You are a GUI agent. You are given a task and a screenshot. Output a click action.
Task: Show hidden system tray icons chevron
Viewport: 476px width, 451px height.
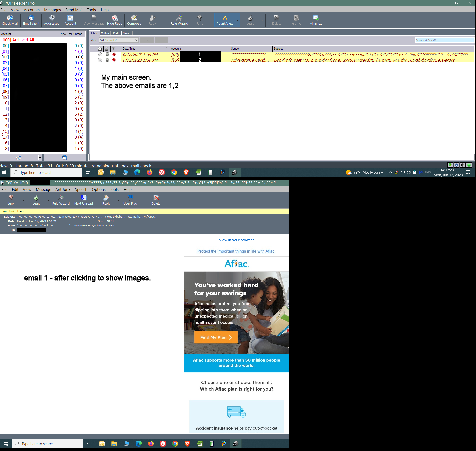(x=390, y=172)
